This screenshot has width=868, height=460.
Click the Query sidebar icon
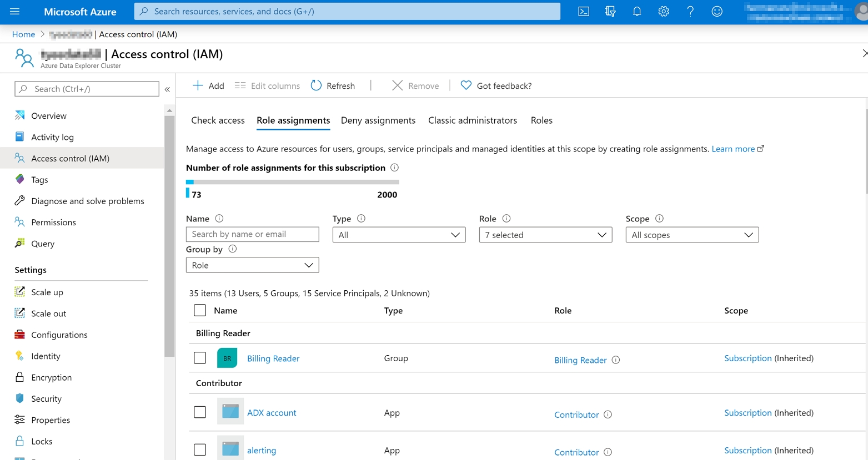point(20,243)
